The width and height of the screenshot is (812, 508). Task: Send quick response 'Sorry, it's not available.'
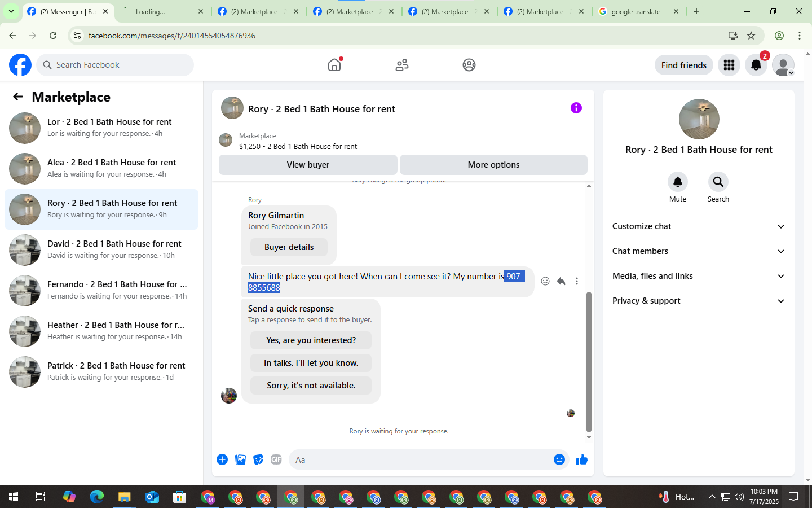tap(311, 386)
